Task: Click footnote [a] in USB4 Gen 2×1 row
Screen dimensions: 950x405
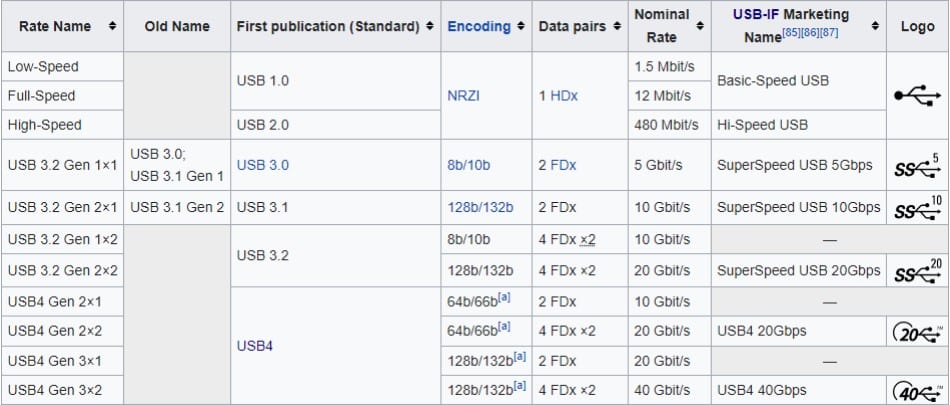Action: [504, 296]
